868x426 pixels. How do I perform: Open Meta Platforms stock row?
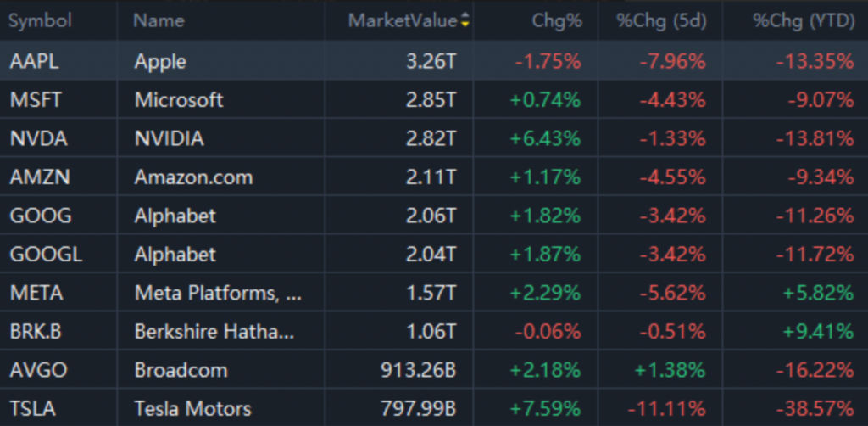[x=218, y=294]
